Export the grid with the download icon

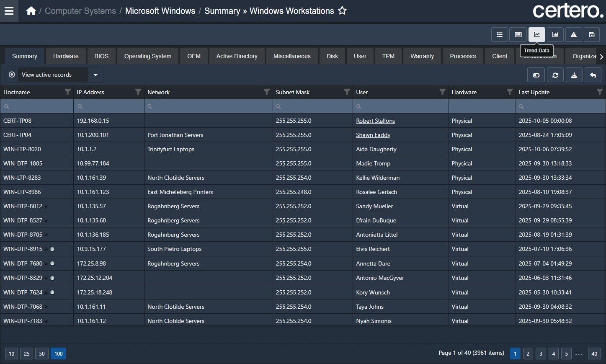pyautogui.click(x=574, y=75)
